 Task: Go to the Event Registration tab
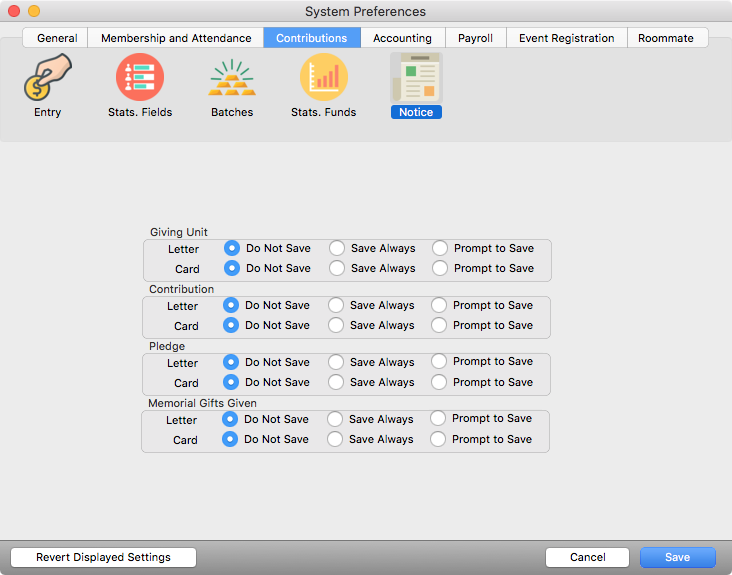tap(566, 38)
